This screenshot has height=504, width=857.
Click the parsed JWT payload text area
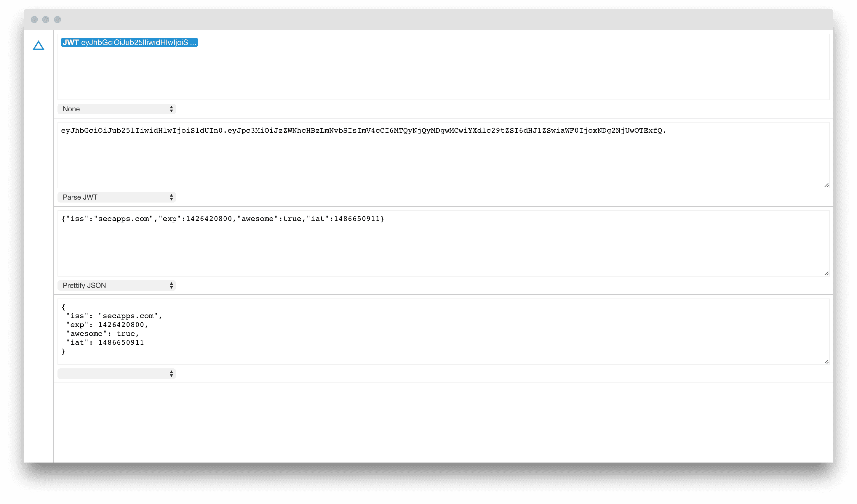click(x=443, y=244)
